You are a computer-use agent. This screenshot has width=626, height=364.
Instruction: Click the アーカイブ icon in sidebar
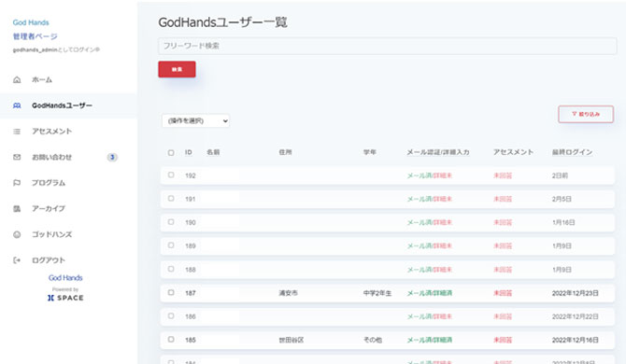tap(17, 208)
